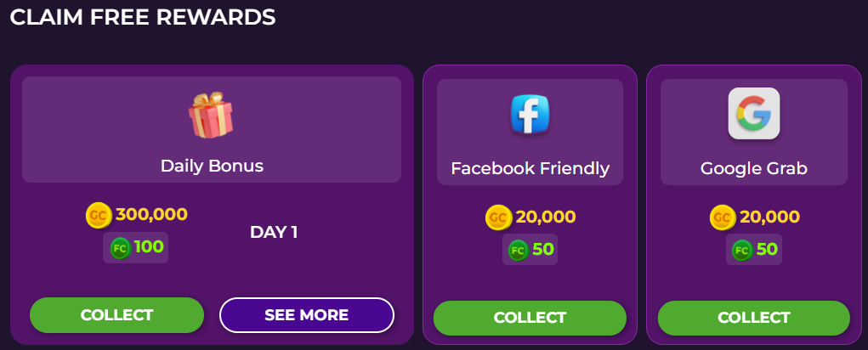This screenshot has height=350, width=868.
Task: Click the Facebook card's GC coin icon
Action: pos(499,217)
